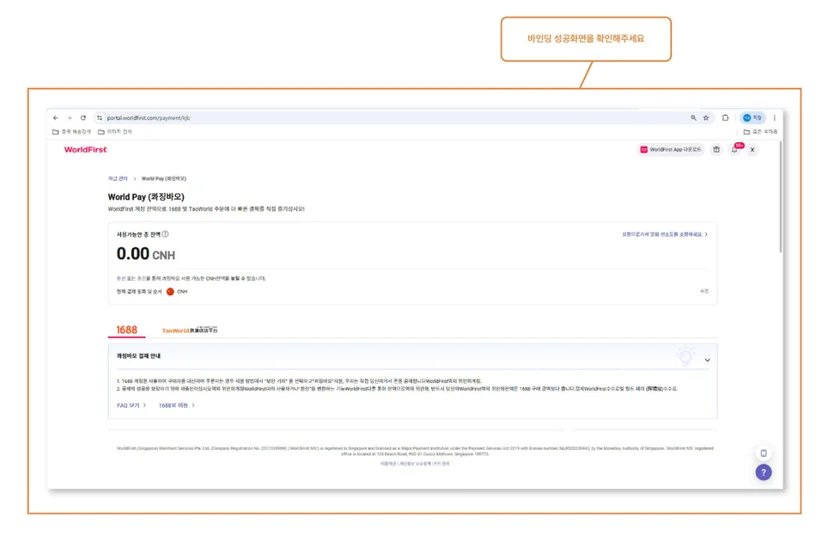Click the lightbulb icon in guide panel

click(686, 356)
